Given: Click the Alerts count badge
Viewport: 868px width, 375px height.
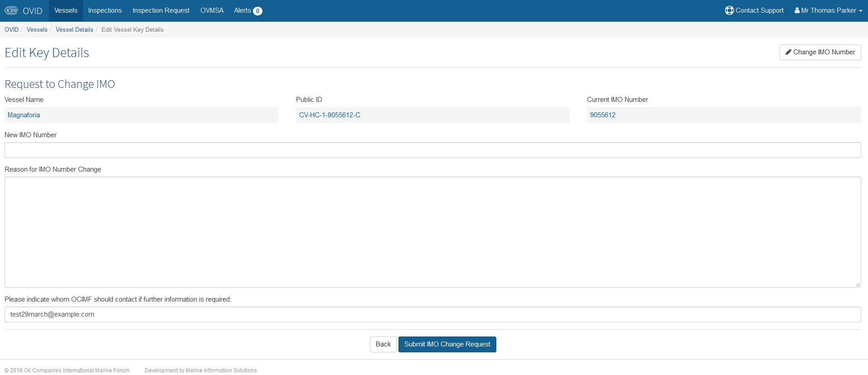Looking at the screenshot, I should 257,11.
